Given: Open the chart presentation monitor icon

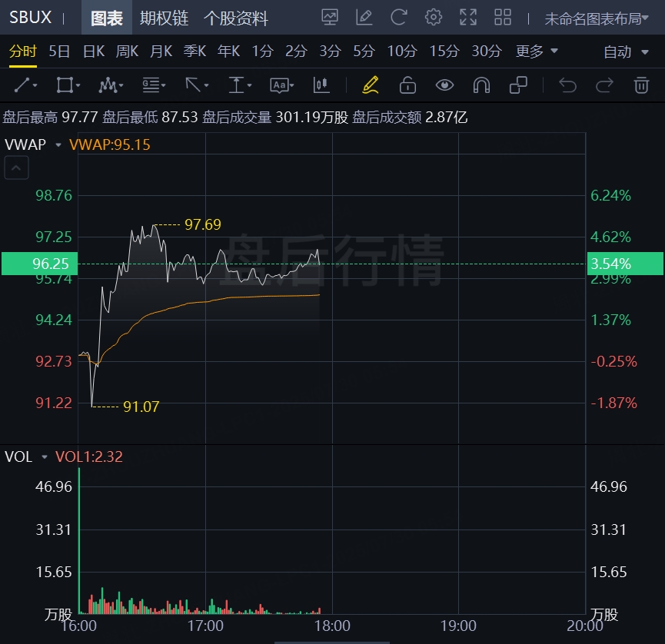Looking at the screenshot, I should tap(330, 18).
